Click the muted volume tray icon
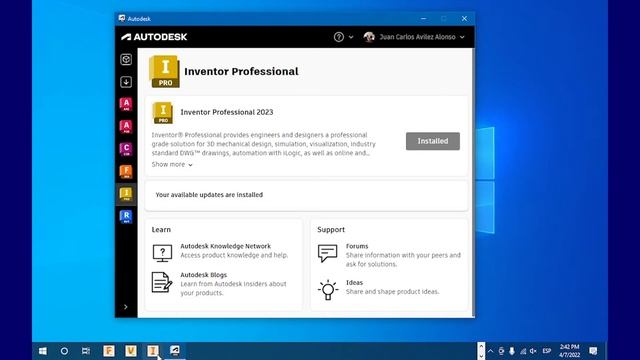Image resolution: width=640 pixels, height=360 pixels. point(533,351)
